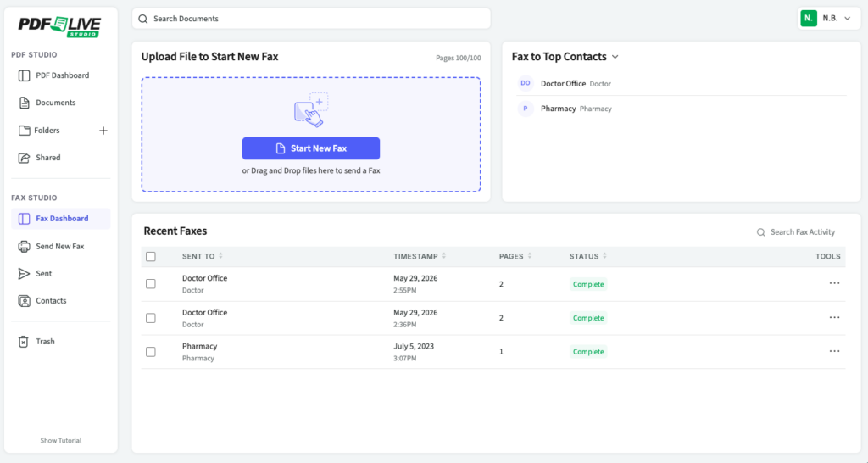
Task: Click the TOOLS column header
Action: (827, 256)
